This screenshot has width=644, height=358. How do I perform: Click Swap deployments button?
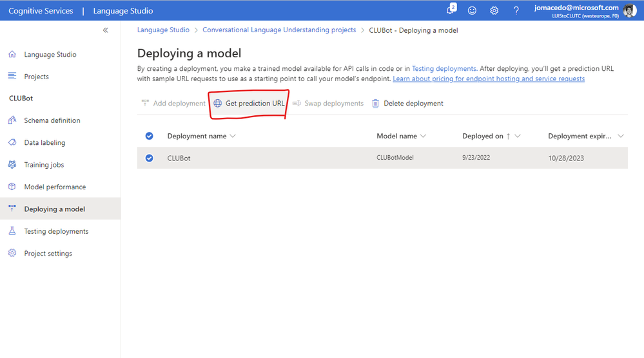click(327, 103)
